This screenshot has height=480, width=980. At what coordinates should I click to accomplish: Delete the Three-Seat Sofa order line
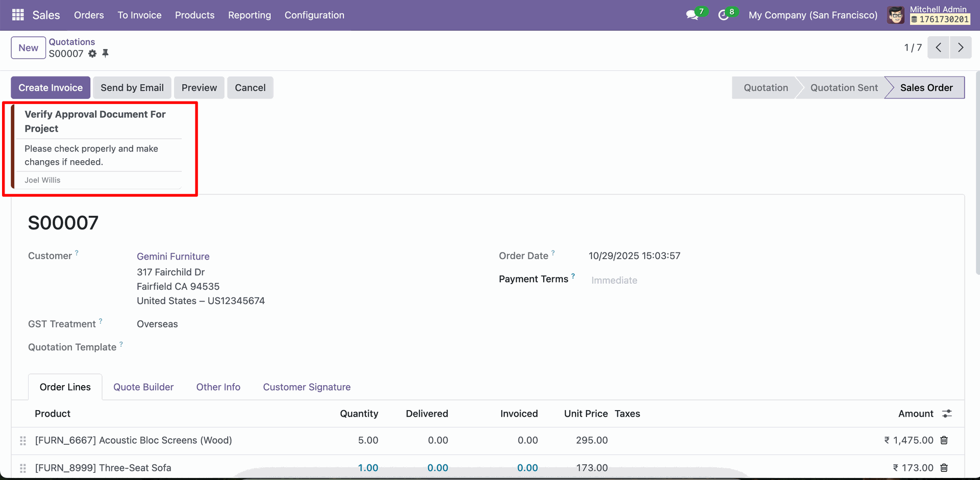944,468
